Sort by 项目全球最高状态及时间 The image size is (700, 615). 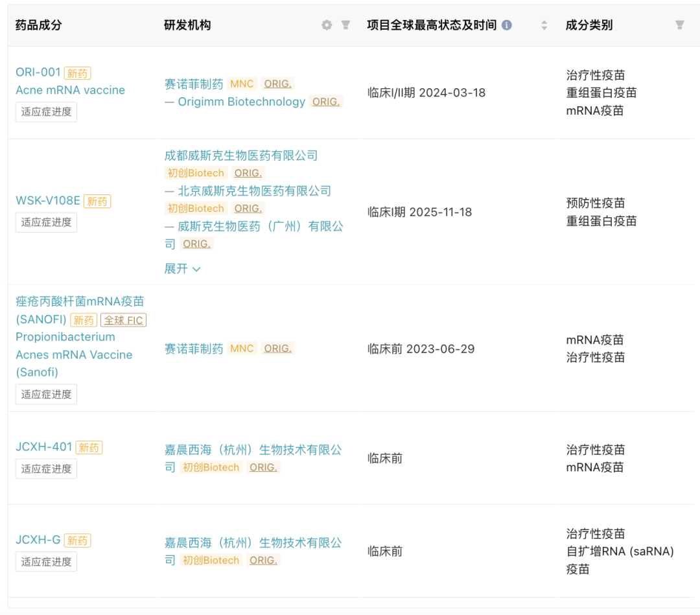click(x=544, y=25)
